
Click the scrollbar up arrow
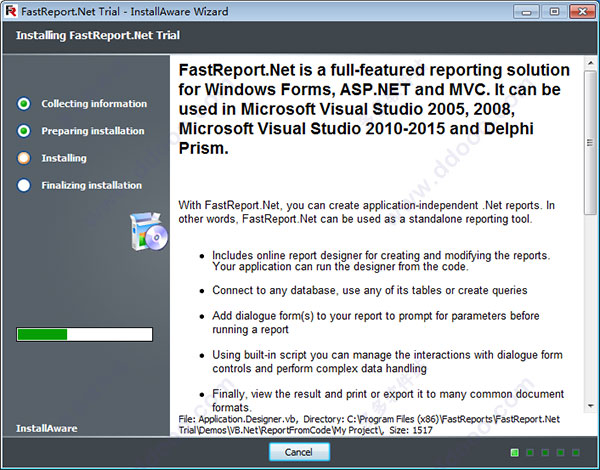click(590, 62)
